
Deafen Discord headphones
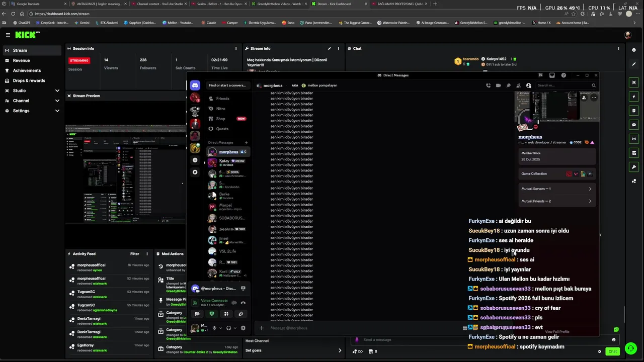click(228, 328)
